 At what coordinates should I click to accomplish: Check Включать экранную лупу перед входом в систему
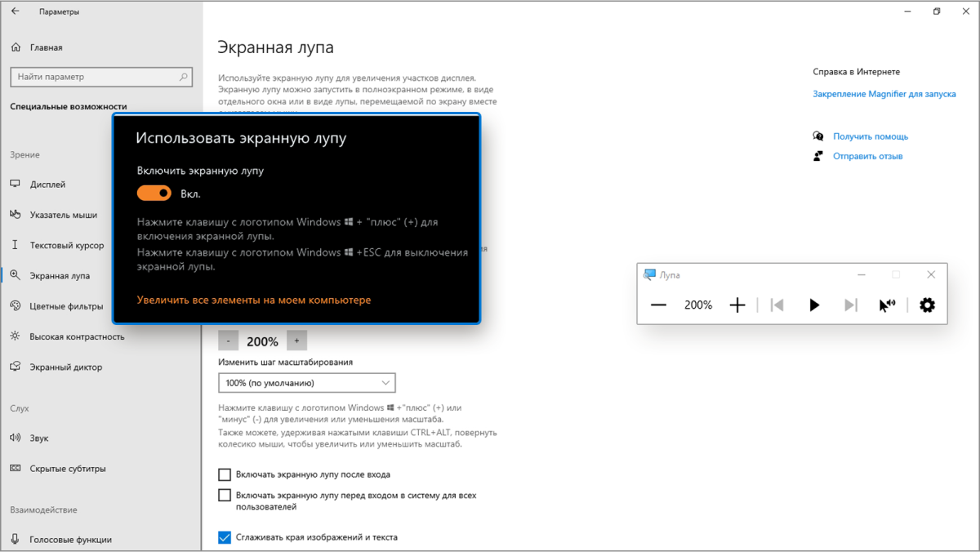click(x=225, y=496)
